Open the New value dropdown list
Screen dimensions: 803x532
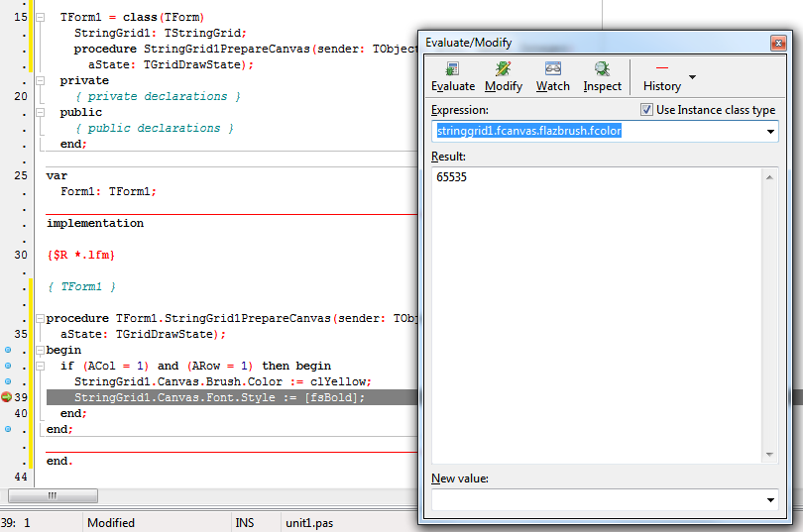click(770, 501)
